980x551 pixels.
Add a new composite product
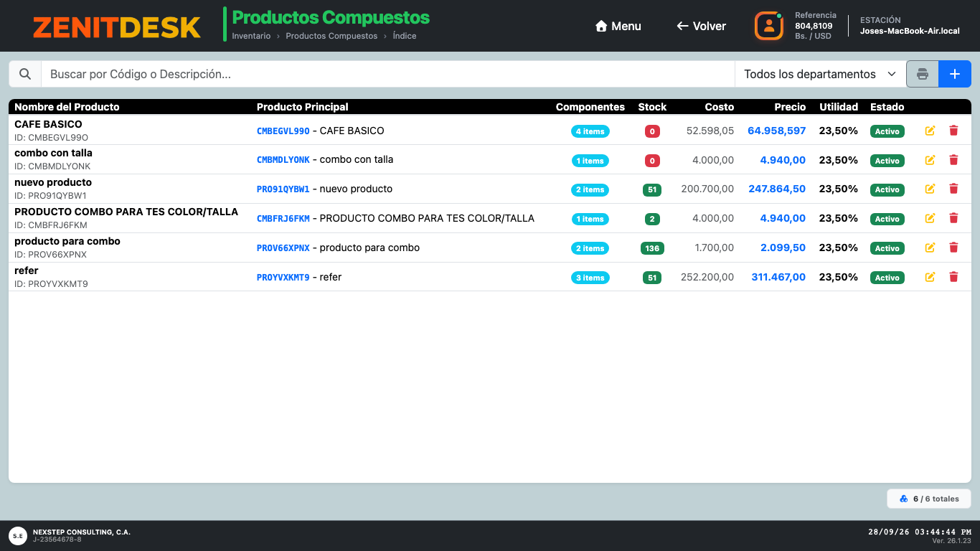tap(955, 74)
